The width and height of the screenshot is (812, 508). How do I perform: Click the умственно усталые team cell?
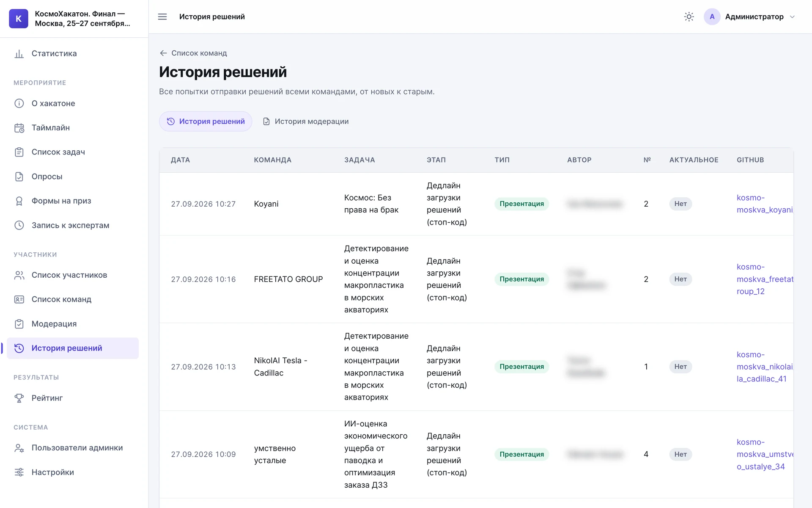pyautogui.click(x=275, y=454)
